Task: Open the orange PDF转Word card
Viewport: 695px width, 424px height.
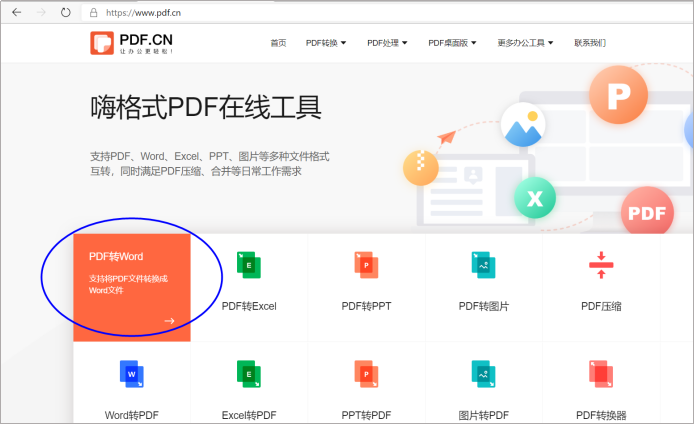Action: coord(132,288)
